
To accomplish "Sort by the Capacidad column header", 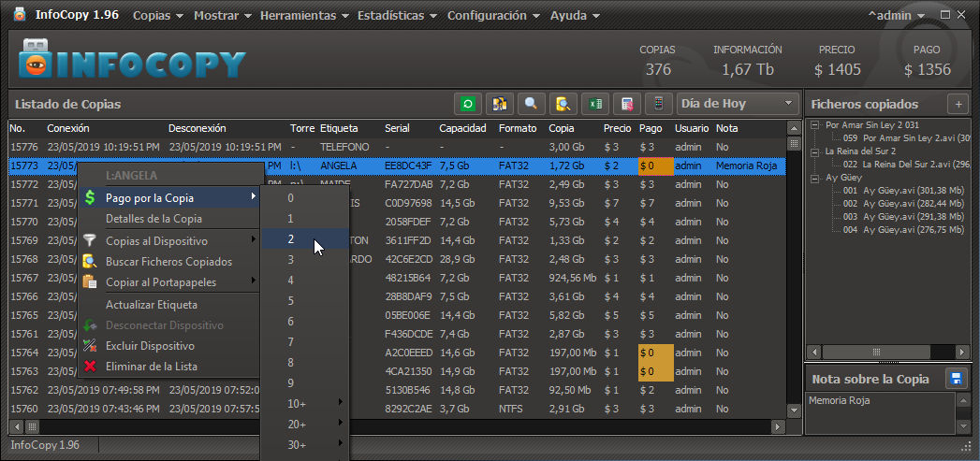I will (462, 128).
